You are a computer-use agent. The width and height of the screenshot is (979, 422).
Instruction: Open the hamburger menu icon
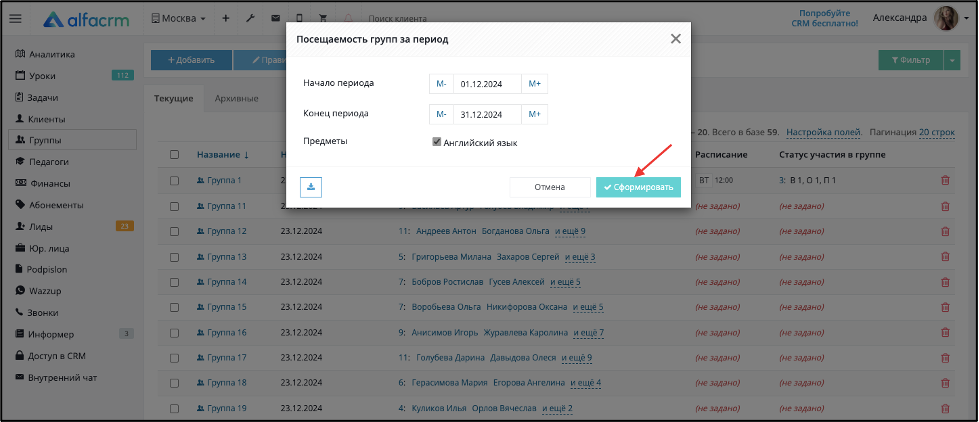pos(16,19)
